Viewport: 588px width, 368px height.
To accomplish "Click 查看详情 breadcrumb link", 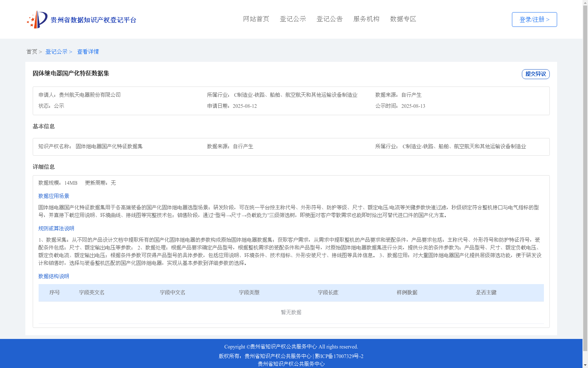I will click(x=88, y=52).
